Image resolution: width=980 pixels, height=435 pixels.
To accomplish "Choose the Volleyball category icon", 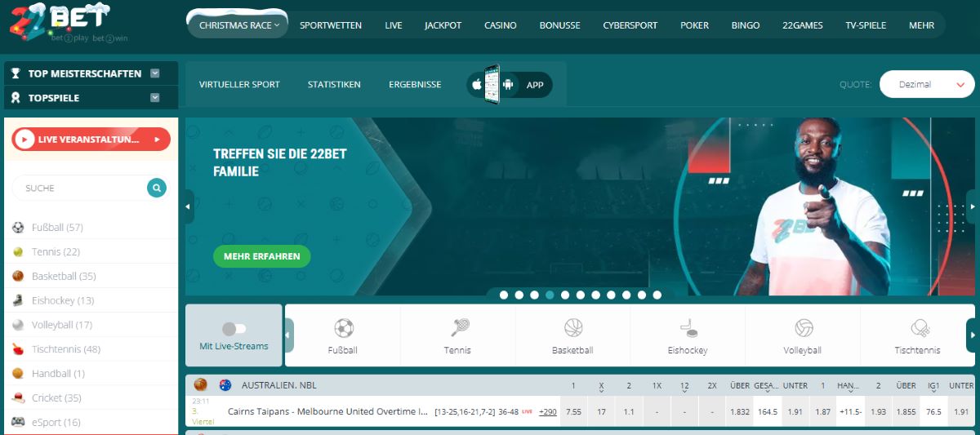I will (x=804, y=328).
